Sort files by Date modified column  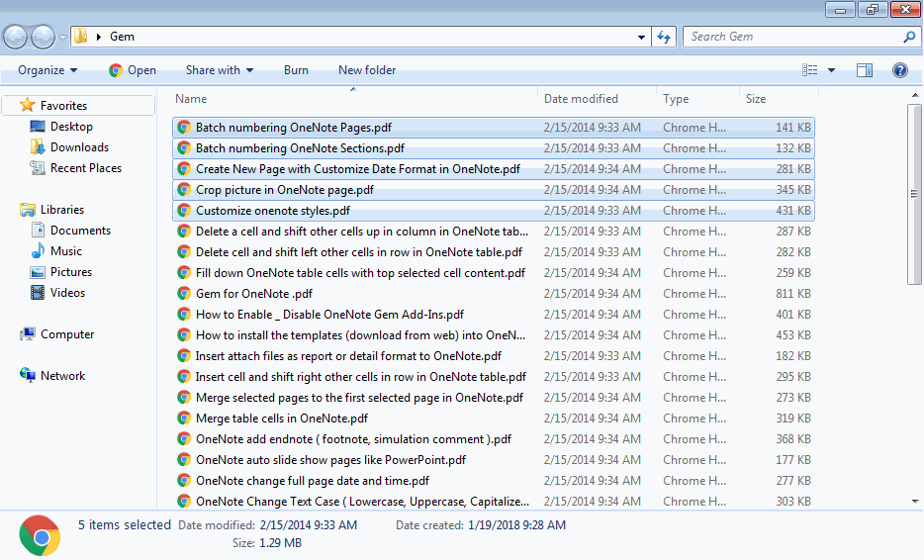pos(581,99)
